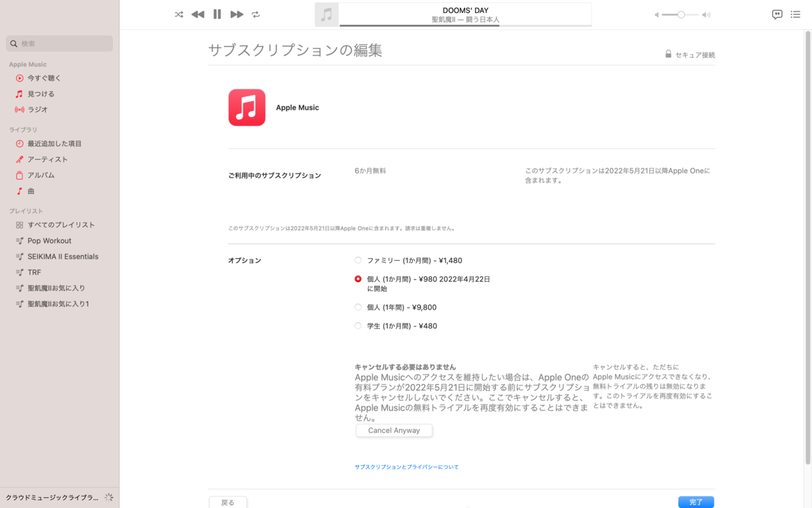The height and width of the screenshot is (508, 812).
Task: Click the Apple Music app icon
Action: click(247, 108)
